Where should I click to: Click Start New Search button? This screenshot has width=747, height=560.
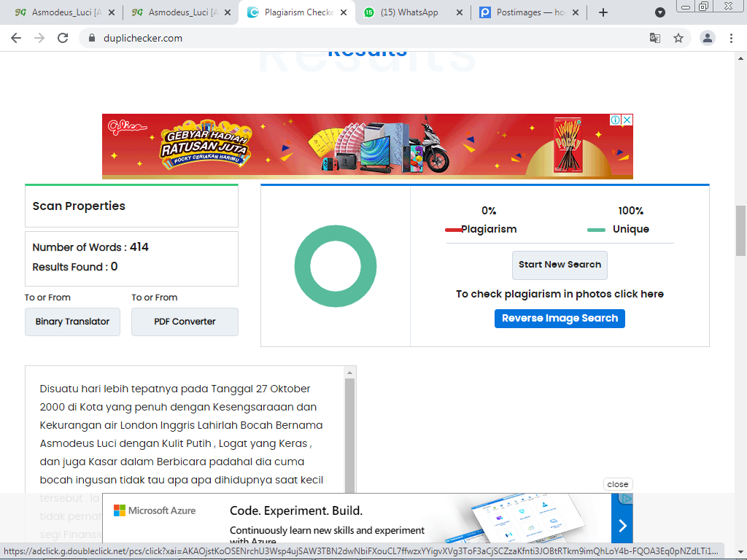pyautogui.click(x=560, y=265)
